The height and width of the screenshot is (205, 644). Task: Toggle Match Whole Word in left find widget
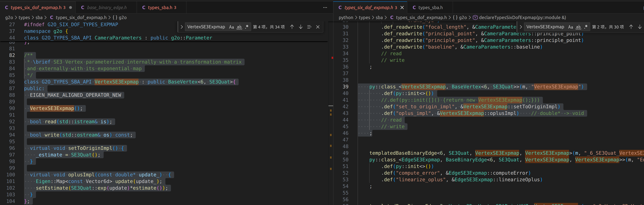(239, 27)
